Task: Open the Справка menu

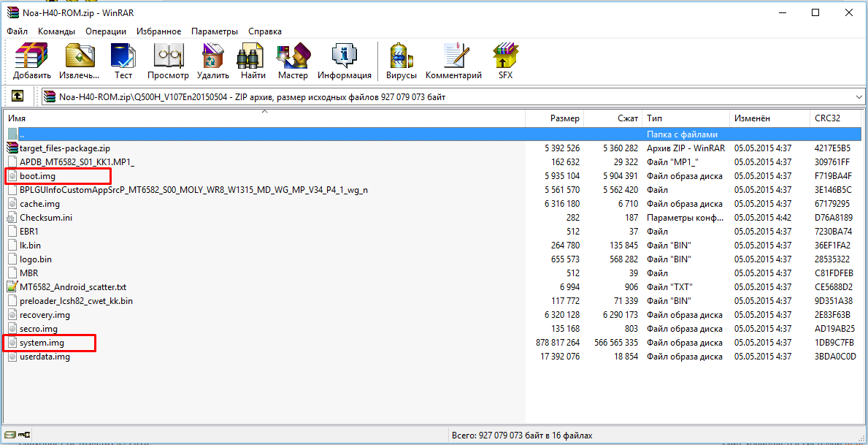Action: pos(264,31)
